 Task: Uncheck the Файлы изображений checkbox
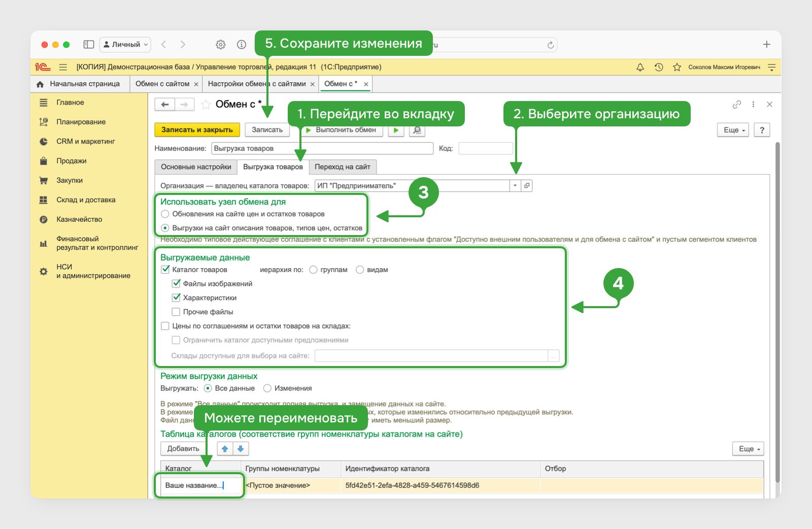pos(176,283)
